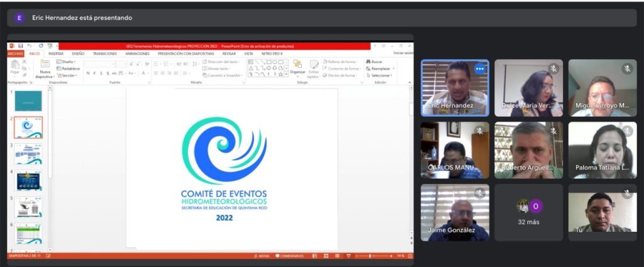Open the Organizar arrange tool
Screen dimensions: 644x267
click(x=297, y=67)
